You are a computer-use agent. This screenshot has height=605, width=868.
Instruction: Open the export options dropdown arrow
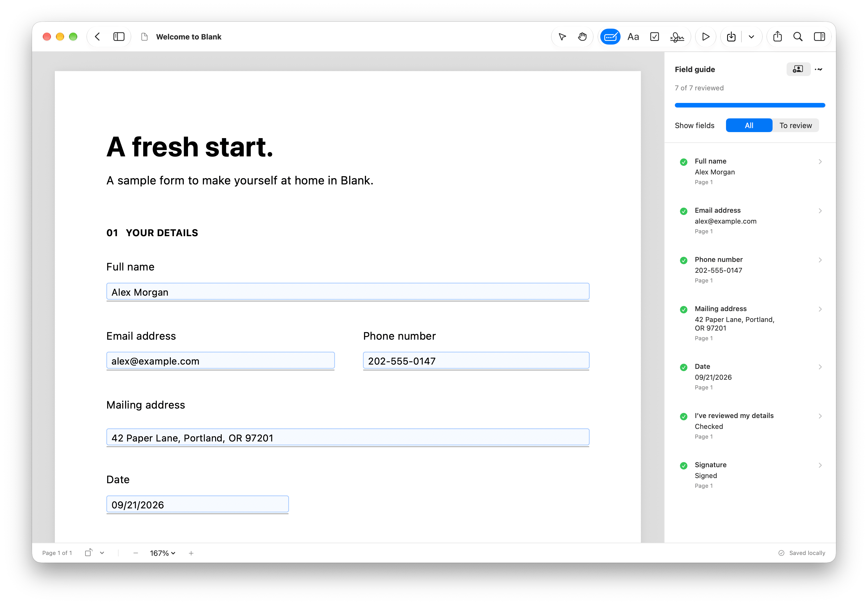751,37
